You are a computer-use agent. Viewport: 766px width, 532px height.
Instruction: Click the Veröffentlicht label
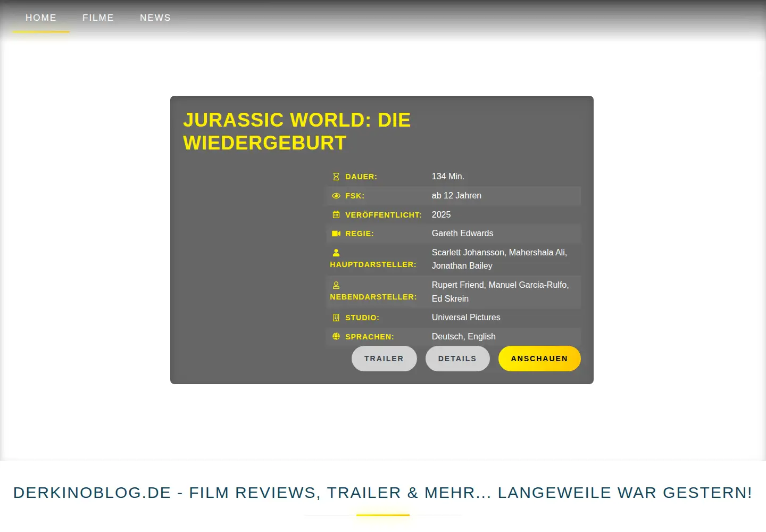384,215
